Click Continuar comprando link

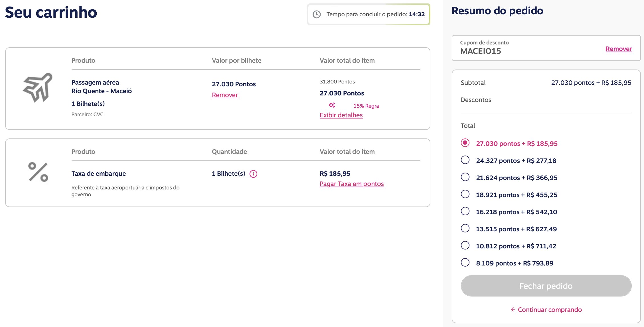point(550,310)
